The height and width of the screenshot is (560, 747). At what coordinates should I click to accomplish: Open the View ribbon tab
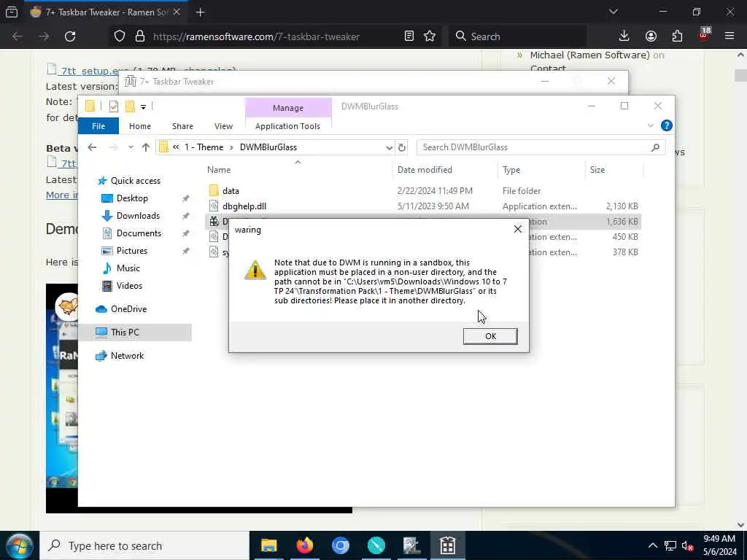(x=223, y=126)
